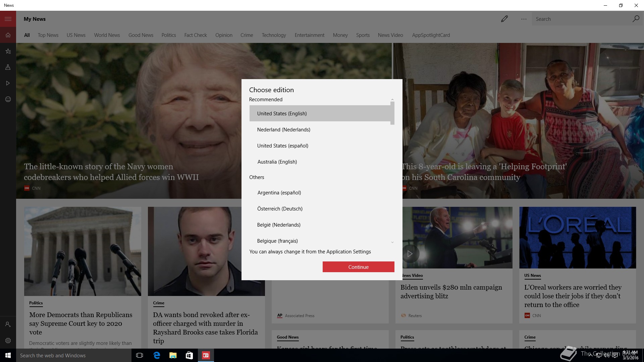Click the Supreme Court microphones thumbnail

click(83, 251)
